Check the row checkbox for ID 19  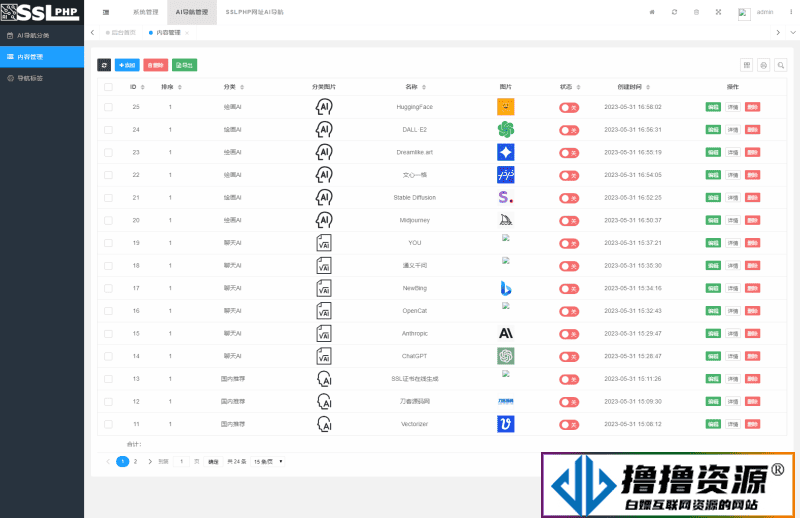(108, 243)
